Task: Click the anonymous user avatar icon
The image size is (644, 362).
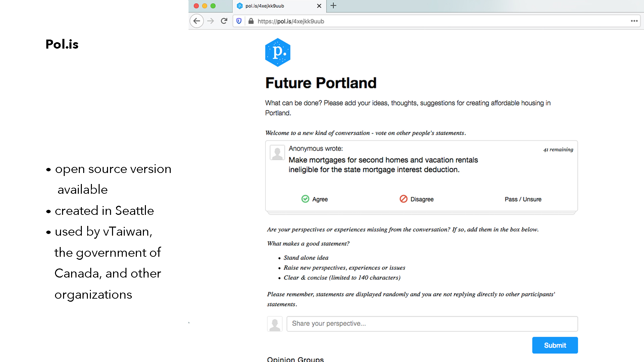Action: (276, 153)
